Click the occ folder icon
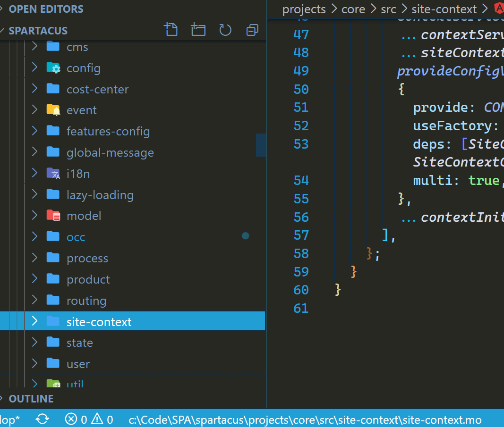 click(x=53, y=236)
